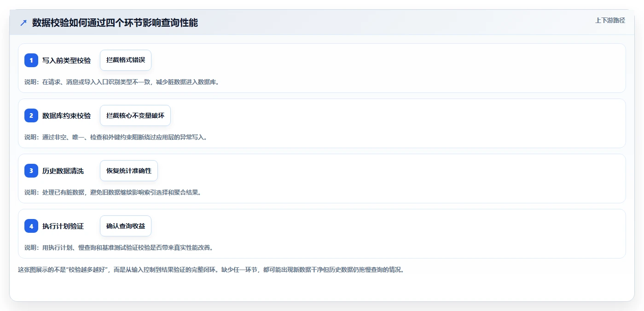Viewport: 644px width, 311px height.
Task: Select the 拦截格式错误 tag
Action: [126, 60]
